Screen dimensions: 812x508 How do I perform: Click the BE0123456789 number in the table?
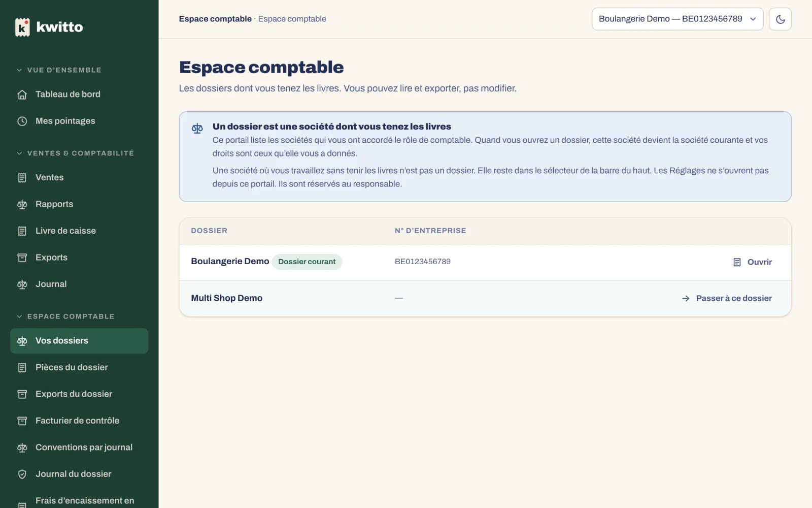coord(423,262)
